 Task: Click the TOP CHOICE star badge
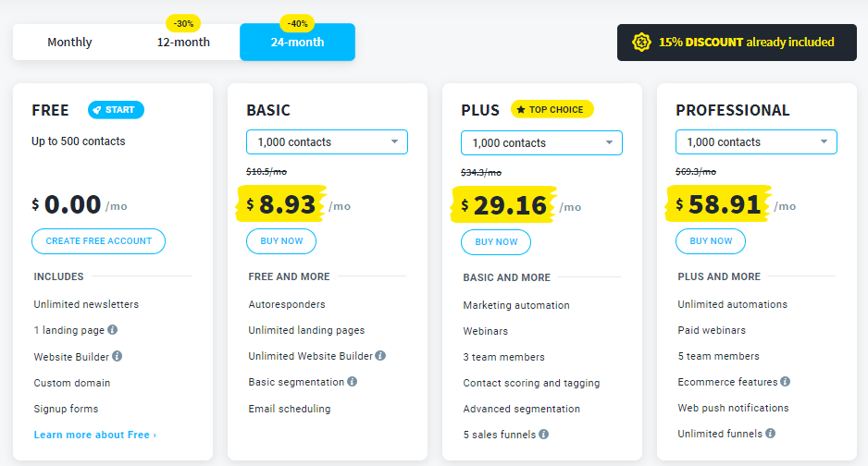click(x=552, y=110)
